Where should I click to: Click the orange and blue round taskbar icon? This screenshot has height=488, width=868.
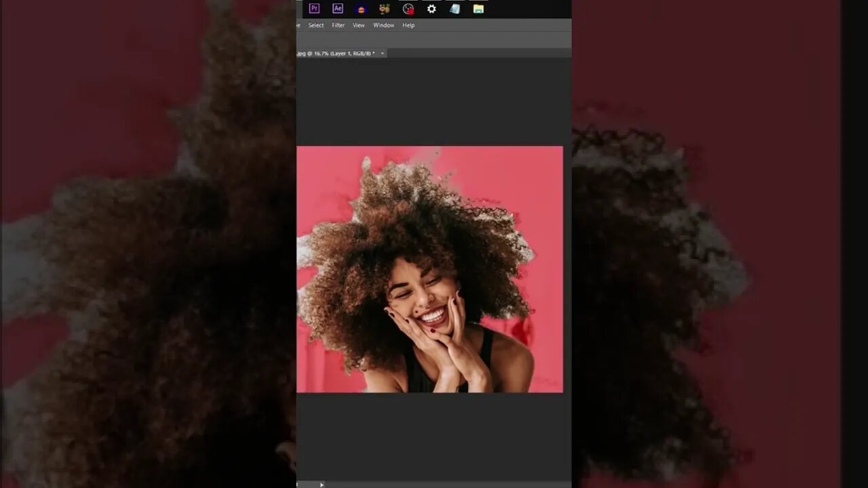[361, 9]
